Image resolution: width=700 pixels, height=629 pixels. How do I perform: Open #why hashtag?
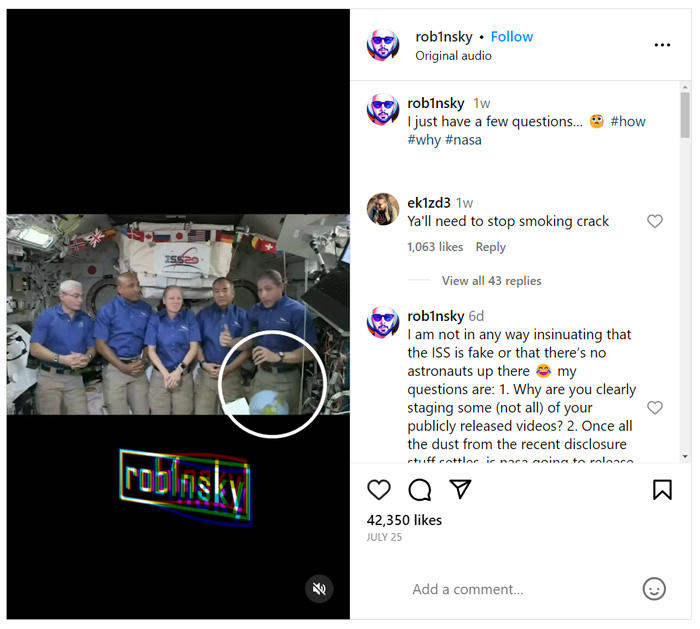tap(424, 140)
